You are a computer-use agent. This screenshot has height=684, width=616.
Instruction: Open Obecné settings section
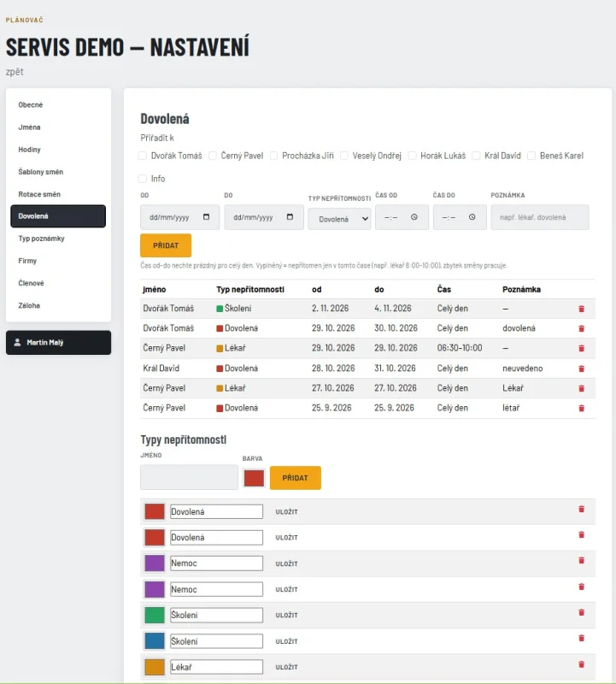(x=58, y=104)
